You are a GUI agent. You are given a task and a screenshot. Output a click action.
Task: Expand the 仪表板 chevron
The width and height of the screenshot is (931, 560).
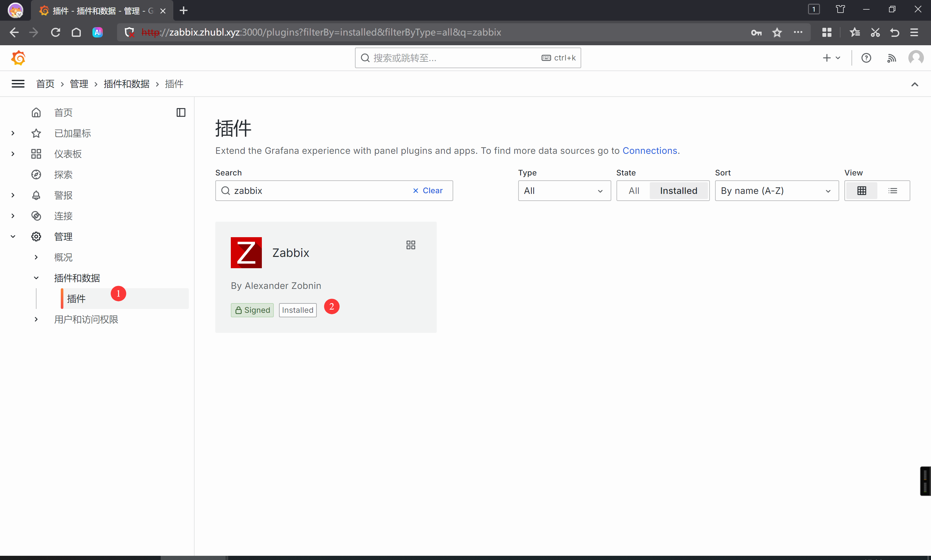pyautogui.click(x=13, y=154)
